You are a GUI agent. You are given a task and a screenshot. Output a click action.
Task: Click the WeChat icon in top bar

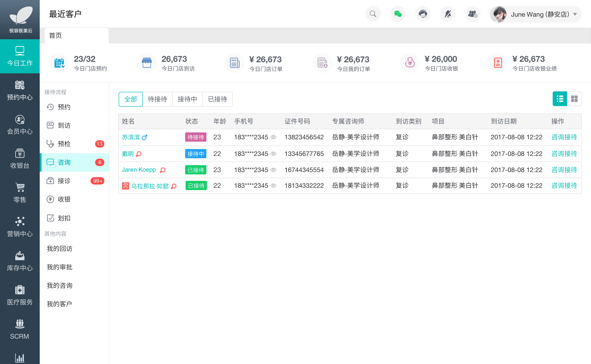(x=398, y=14)
